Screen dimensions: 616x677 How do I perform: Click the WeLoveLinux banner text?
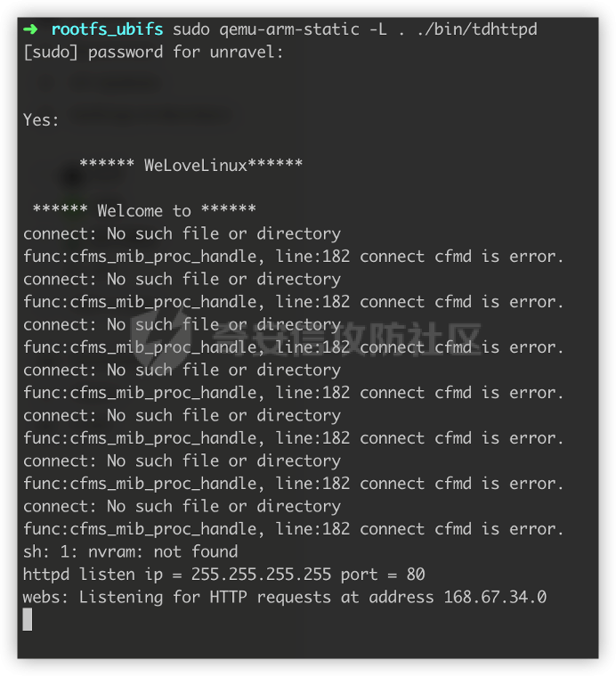[x=190, y=165]
